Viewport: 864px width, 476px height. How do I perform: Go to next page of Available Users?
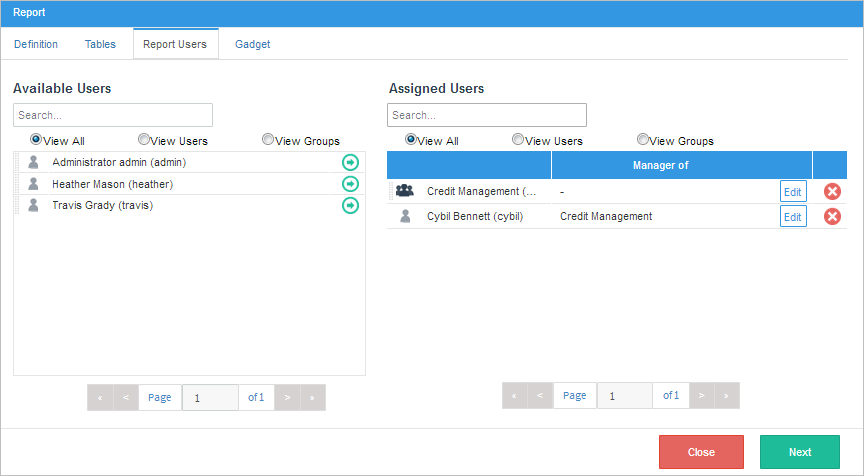tap(287, 397)
